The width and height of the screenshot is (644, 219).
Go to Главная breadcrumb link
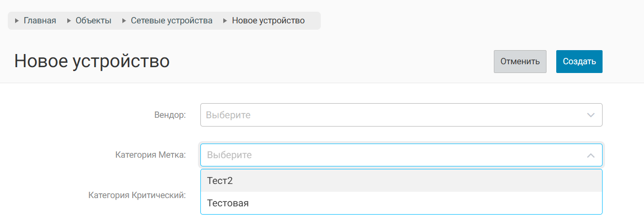(x=40, y=21)
